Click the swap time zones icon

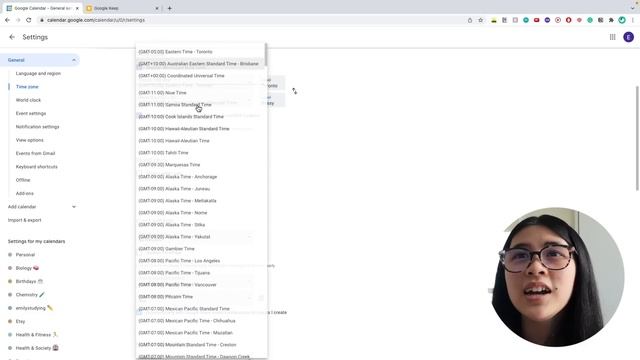click(x=294, y=91)
